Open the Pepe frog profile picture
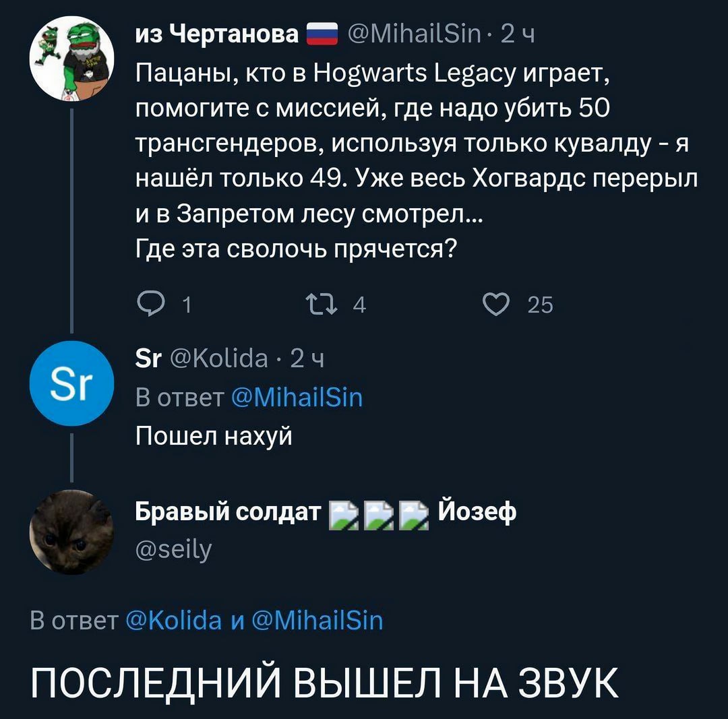Image resolution: width=728 pixels, height=719 pixels. [71, 59]
